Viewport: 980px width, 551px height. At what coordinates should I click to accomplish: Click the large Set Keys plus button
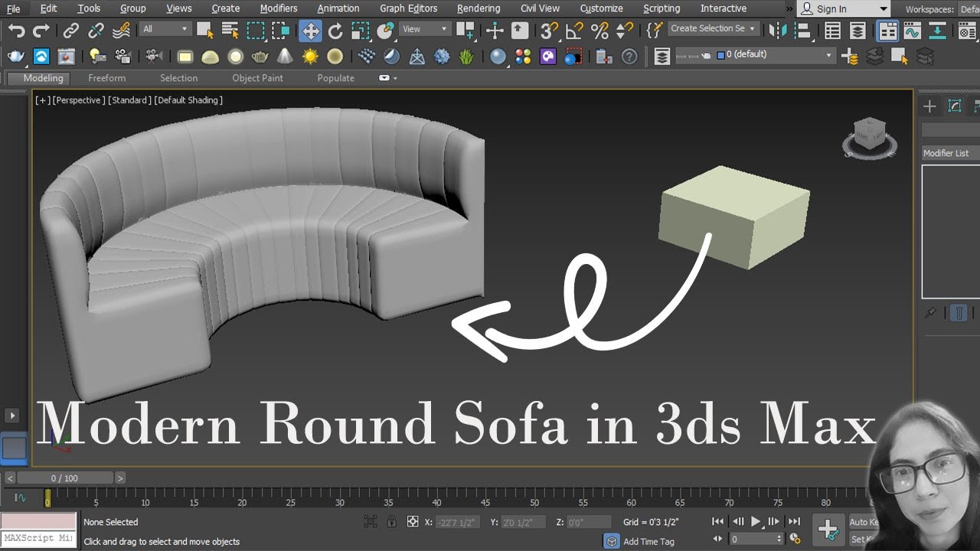(x=828, y=529)
